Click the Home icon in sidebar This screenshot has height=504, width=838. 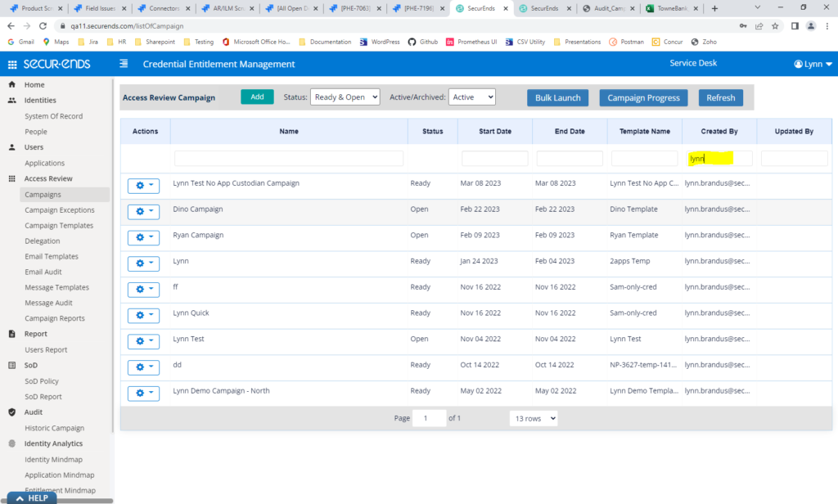click(x=11, y=84)
